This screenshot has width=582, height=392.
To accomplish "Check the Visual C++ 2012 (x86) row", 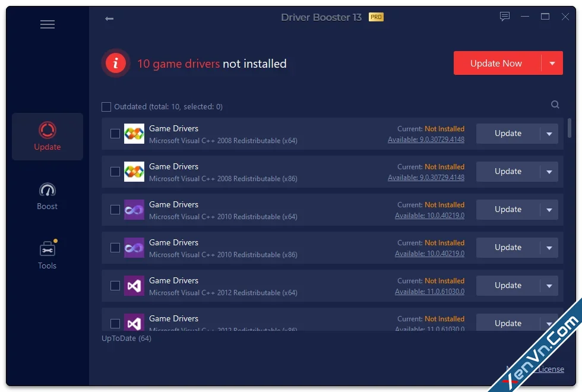I will pos(115,324).
